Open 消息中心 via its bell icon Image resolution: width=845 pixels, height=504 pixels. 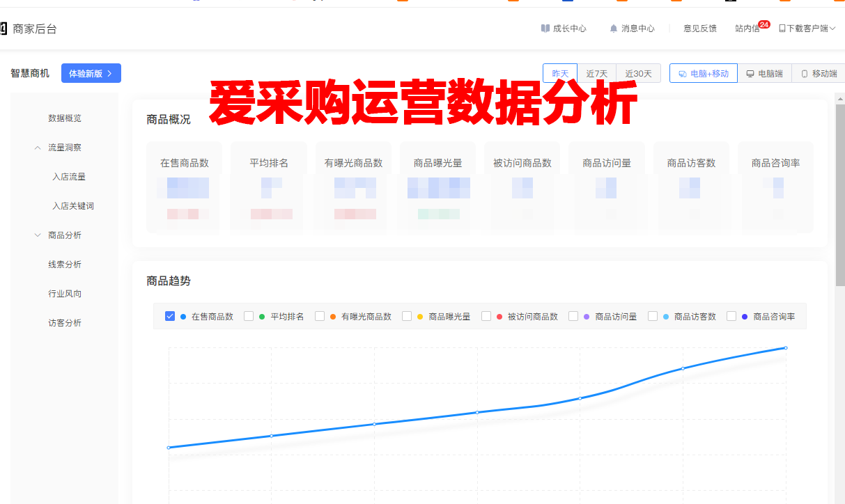coord(614,29)
